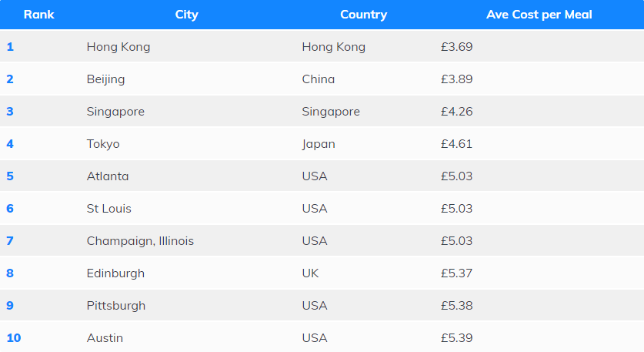The height and width of the screenshot is (352, 644).
Task: Select the Champaign, Illinois cell
Action: coord(140,241)
